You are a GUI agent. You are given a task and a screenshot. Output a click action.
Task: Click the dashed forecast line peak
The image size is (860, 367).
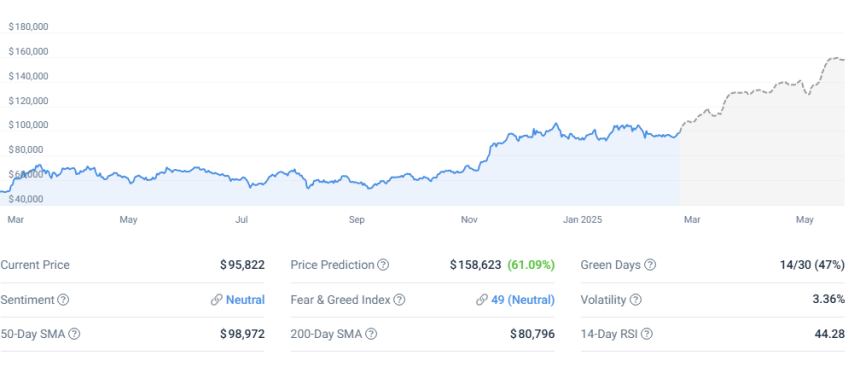point(836,58)
